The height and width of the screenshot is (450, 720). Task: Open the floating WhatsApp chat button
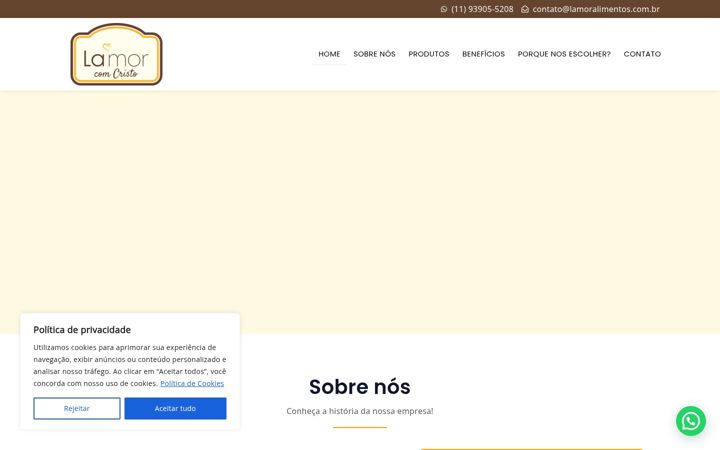[691, 421]
